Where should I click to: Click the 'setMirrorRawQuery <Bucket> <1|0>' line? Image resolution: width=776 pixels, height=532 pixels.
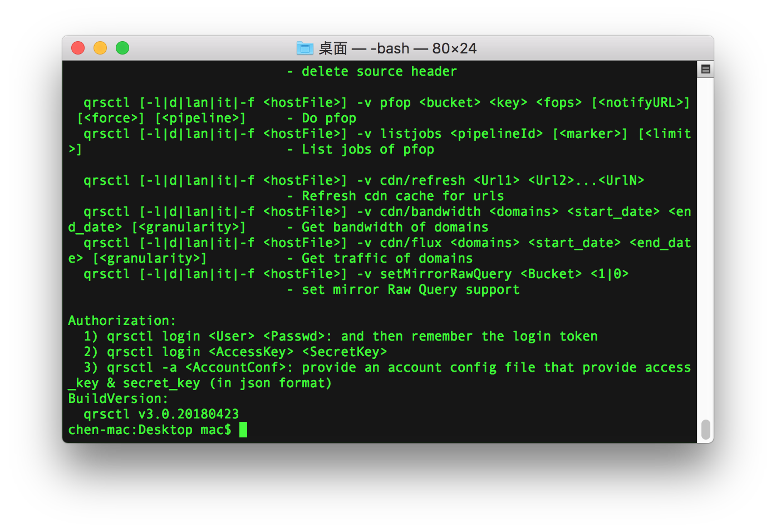[356, 274]
